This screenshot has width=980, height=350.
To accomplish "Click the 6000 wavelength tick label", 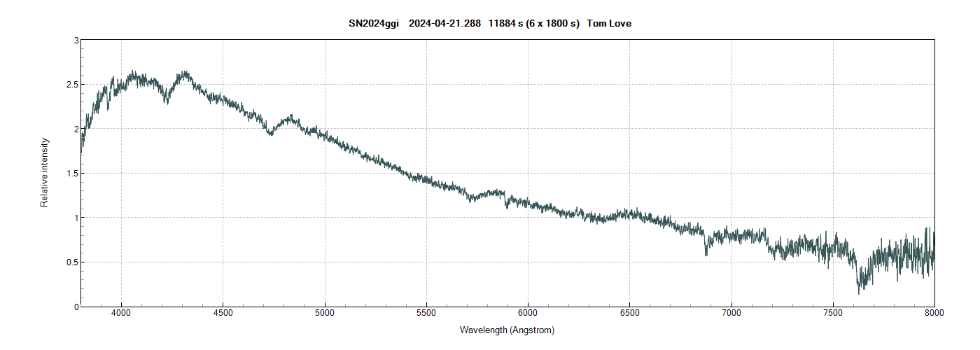I will point(528,314).
